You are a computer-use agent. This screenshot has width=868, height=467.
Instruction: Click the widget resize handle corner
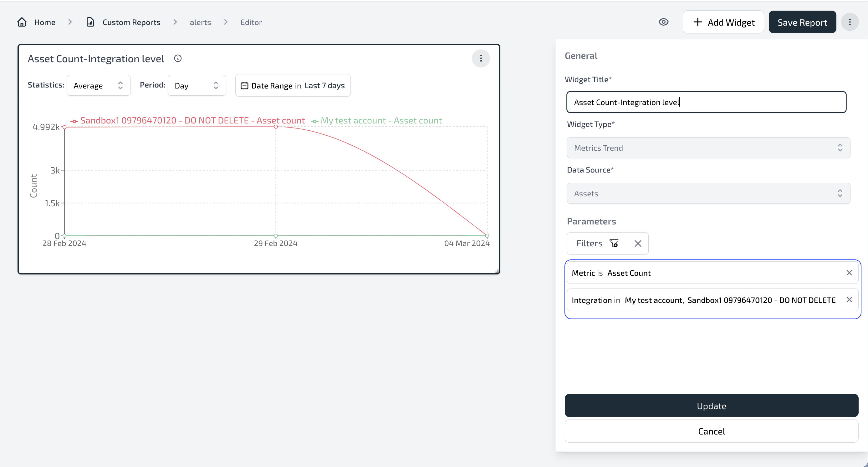pyautogui.click(x=497, y=271)
